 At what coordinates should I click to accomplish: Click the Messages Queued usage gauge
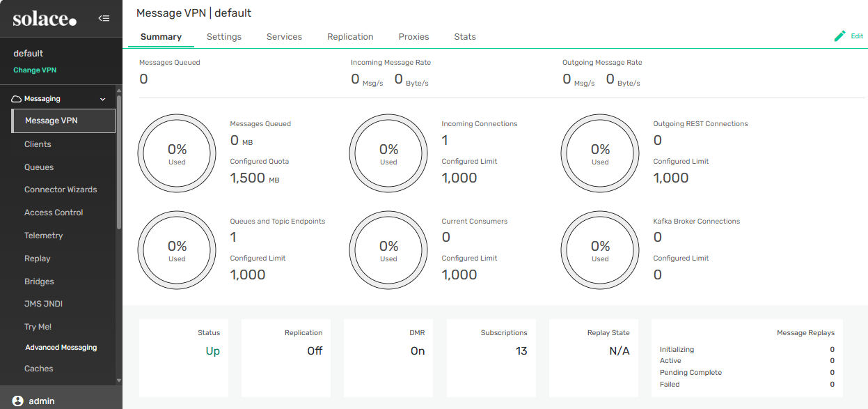pyautogui.click(x=177, y=154)
